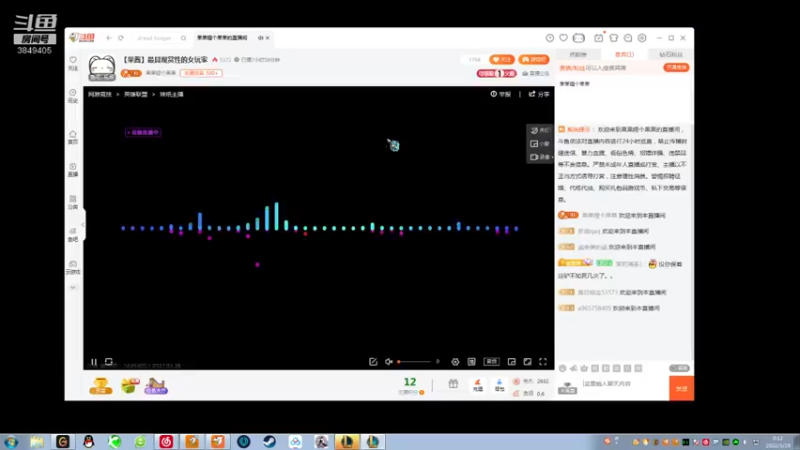The width and height of the screenshot is (800, 450).
Task: Click the refresh stream icon beside pause
Action: coord(109,362)
